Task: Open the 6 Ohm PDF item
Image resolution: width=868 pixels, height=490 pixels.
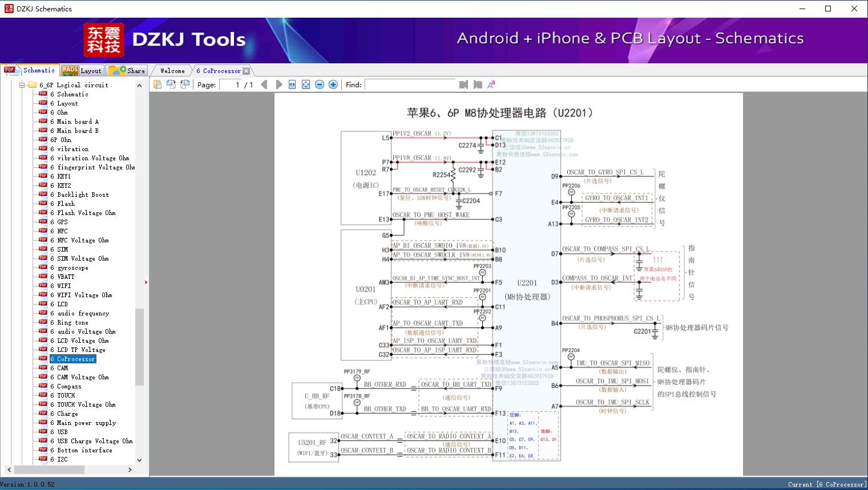Action: (59, 112)
